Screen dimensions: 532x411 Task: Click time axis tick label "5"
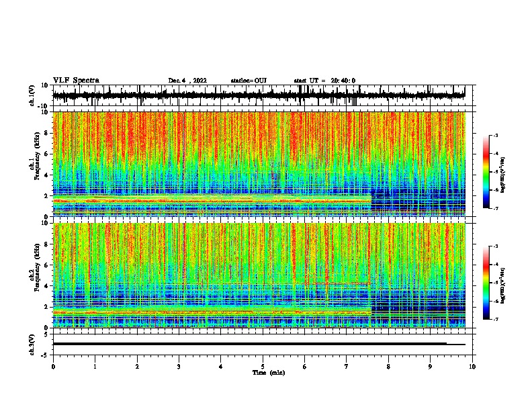point(263,367)
